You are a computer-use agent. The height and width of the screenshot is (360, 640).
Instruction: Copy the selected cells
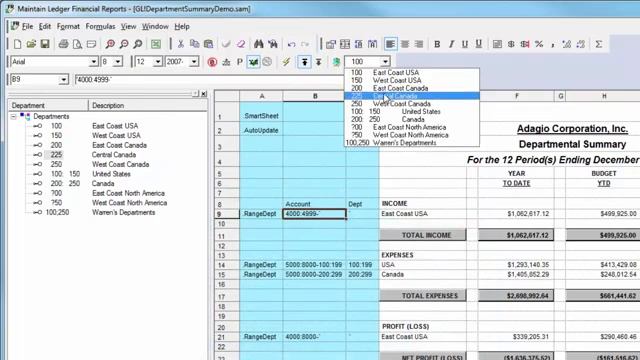click(194, 44)
